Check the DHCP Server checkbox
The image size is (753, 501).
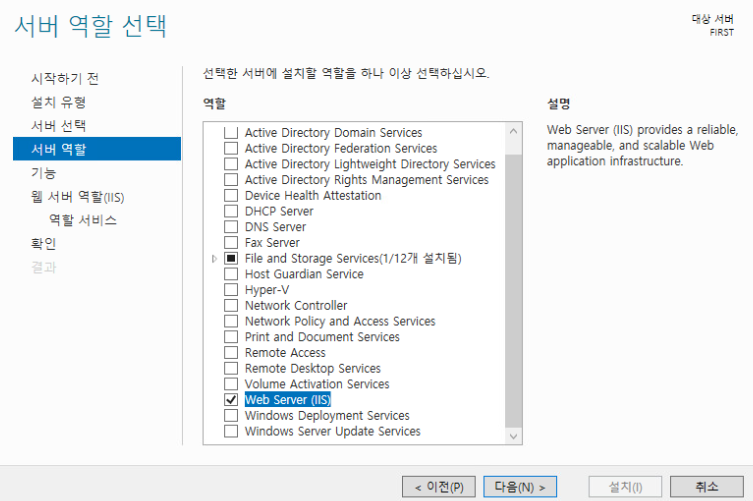click(231, 211)
